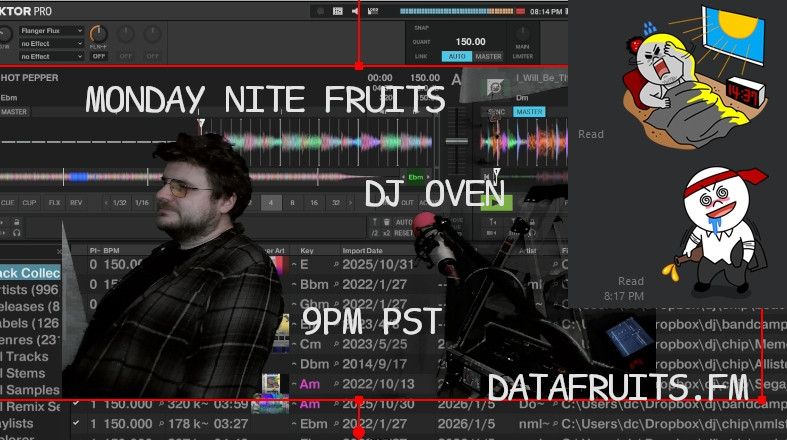Viewport: 787px width, 440px height.
Task: Click the RESET button on deck A
Action: coord(404,233)
